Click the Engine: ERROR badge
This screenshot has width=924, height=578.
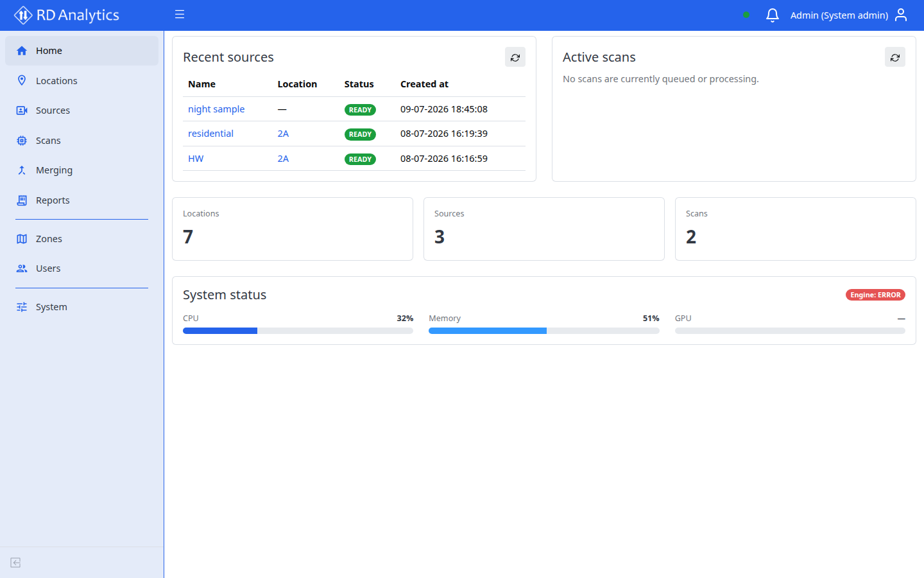[x=875, y=295]
